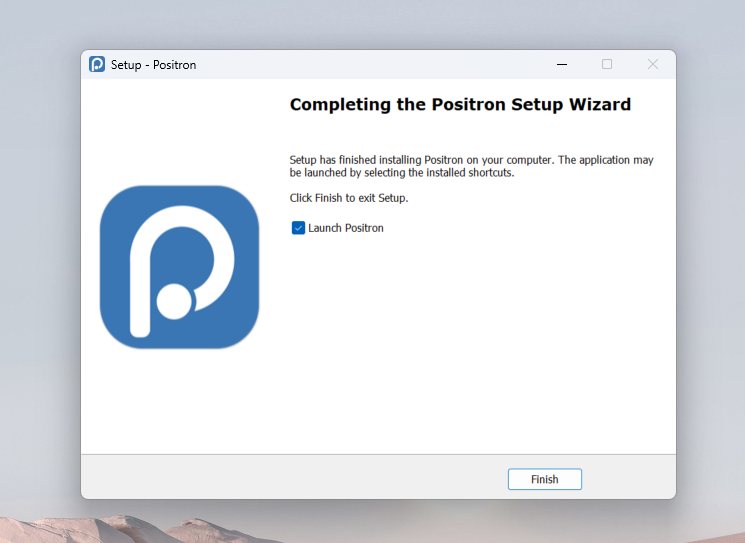Click the gray footer bar left of Finish

pos(290,478)
